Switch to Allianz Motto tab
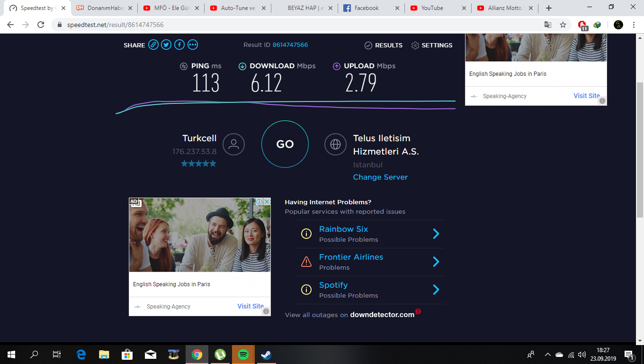Viewport: 644px width, 364px height. click(x=505, y=8)
